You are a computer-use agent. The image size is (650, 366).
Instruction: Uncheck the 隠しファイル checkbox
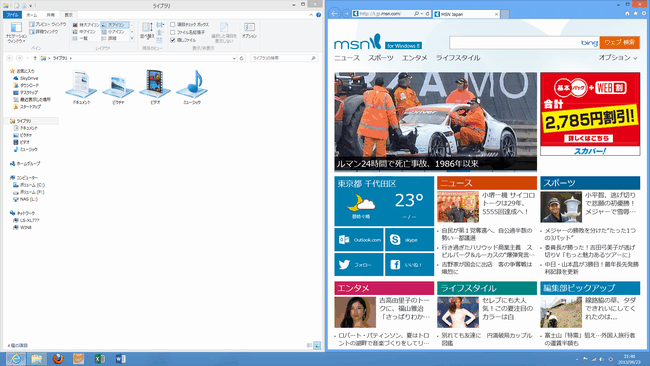pyautogui.click(x=173, y=40)
